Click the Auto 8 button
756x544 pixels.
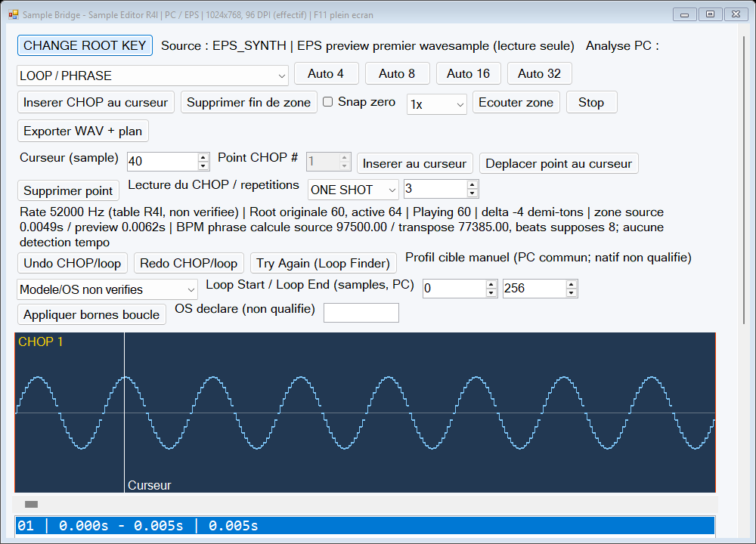click(397, 74)
